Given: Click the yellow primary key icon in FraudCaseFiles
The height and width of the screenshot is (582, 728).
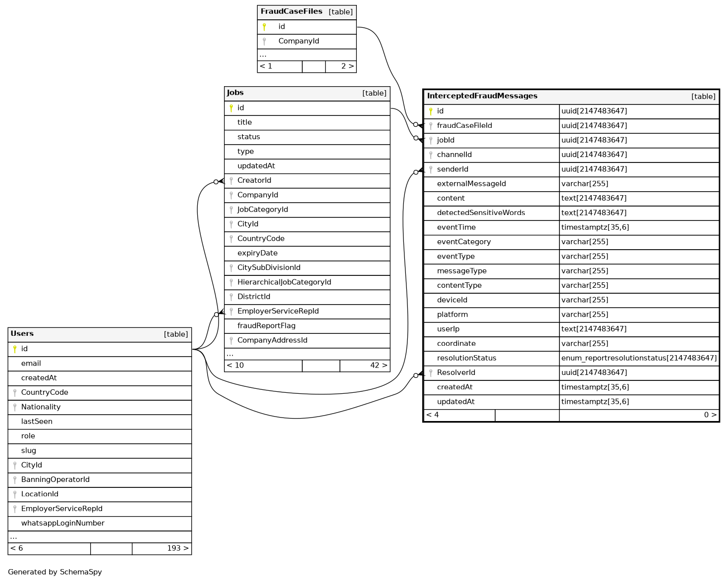Looking at the screenshot, I should click(x=264, y=27).
